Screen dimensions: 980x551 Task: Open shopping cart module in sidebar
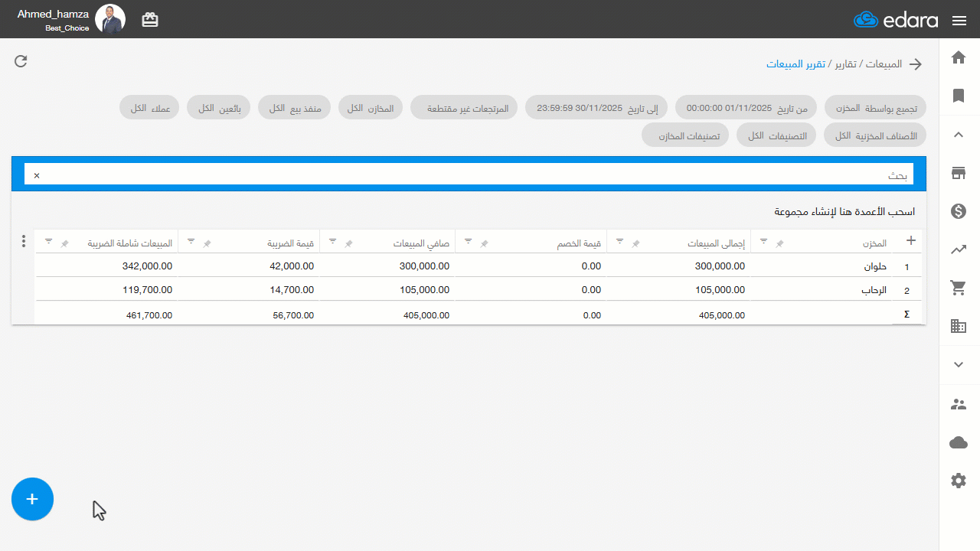click(x=958, y=288)
